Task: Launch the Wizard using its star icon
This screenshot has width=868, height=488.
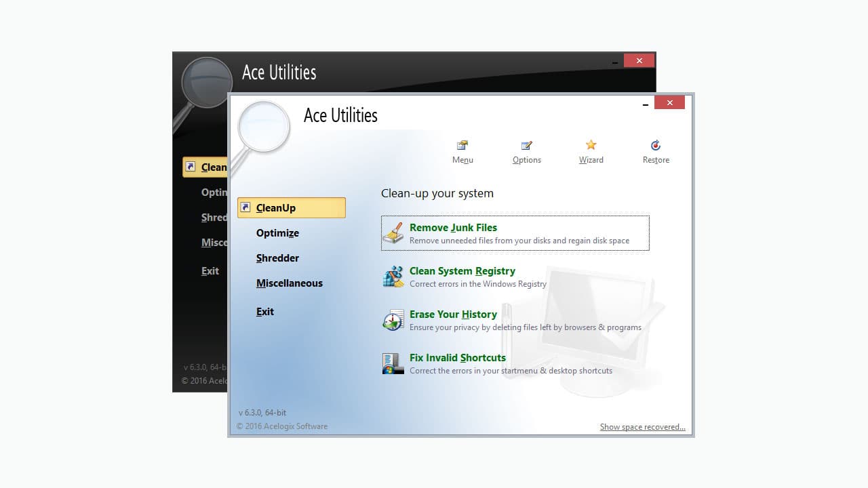Action: coord(591,145)
